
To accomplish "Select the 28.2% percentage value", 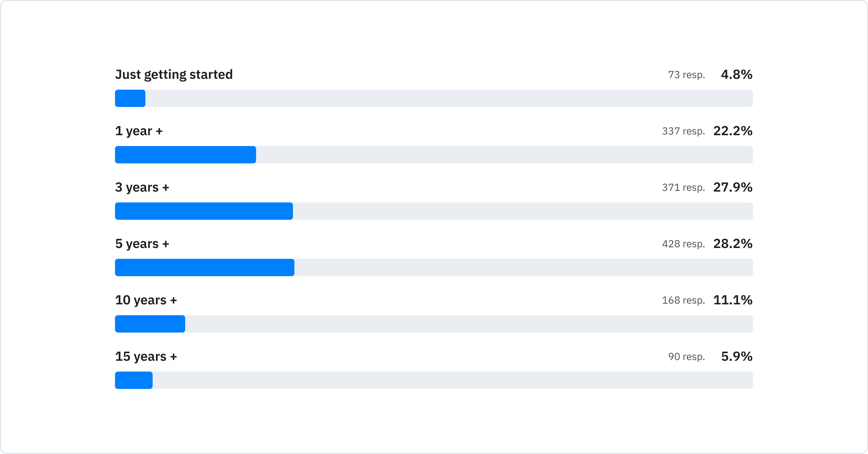I will (x=733, y=244).
